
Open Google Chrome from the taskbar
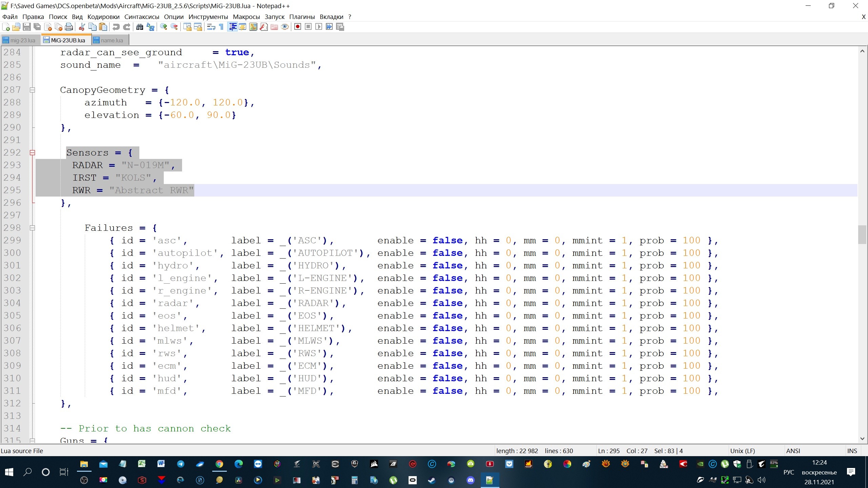[219, 464]
